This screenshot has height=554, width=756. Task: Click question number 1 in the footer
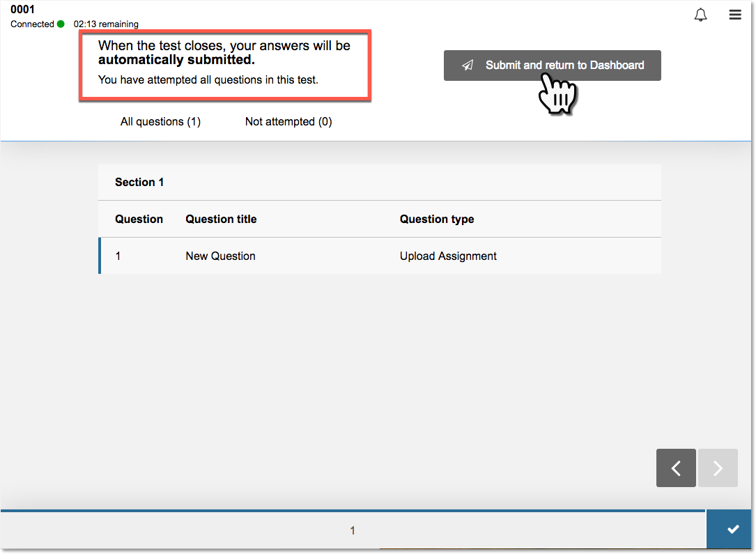point(353,531)
